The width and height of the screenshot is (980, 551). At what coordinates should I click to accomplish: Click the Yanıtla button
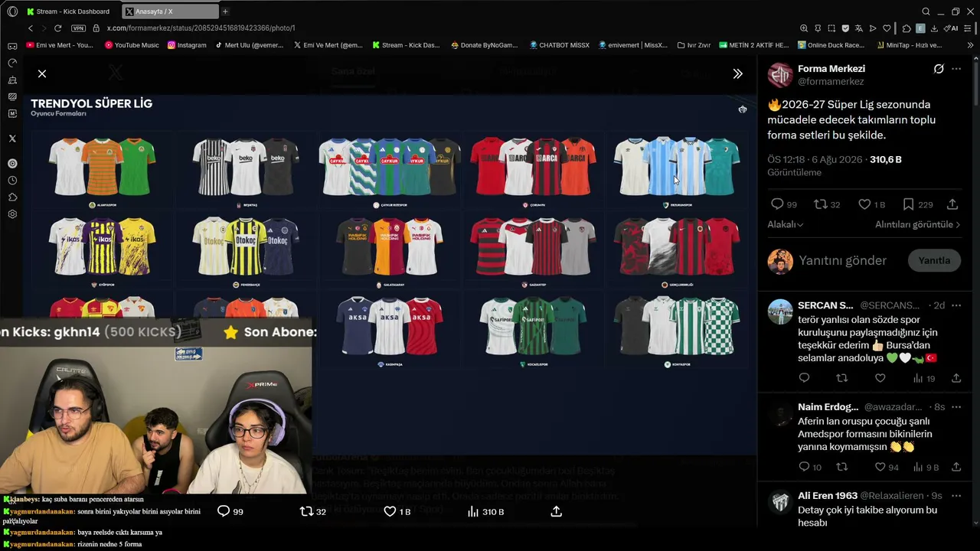coord(934,261)
